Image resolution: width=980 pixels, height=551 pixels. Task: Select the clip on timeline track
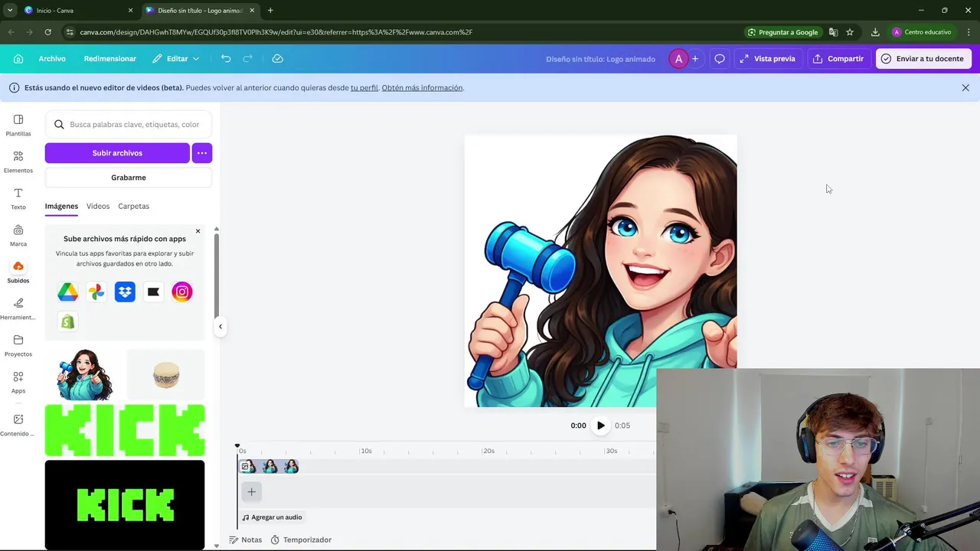coord(269,467)
